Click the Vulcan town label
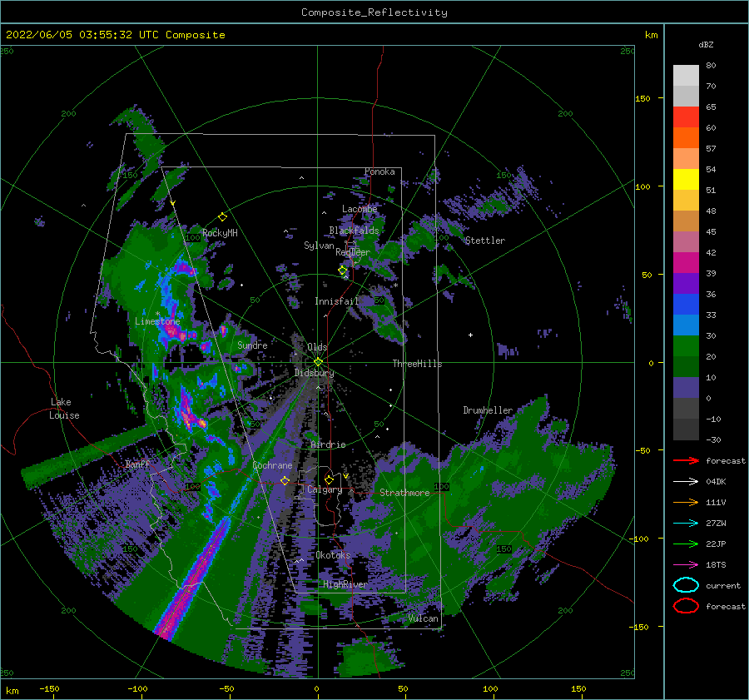This screenshot has width=749, height=700. click(x=424, y=618)
